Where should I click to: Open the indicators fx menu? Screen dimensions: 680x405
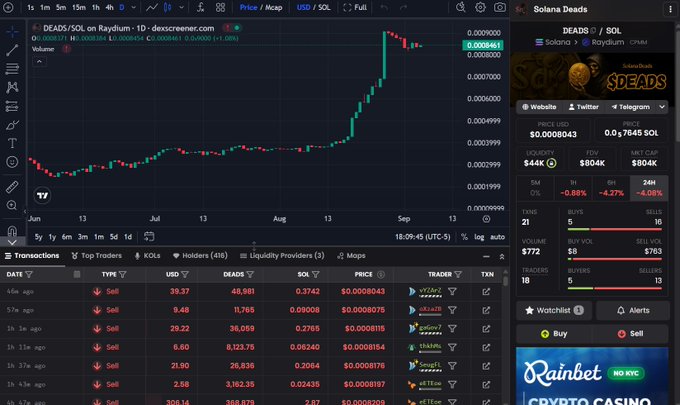pyautogui.click(x=200, y=7)
